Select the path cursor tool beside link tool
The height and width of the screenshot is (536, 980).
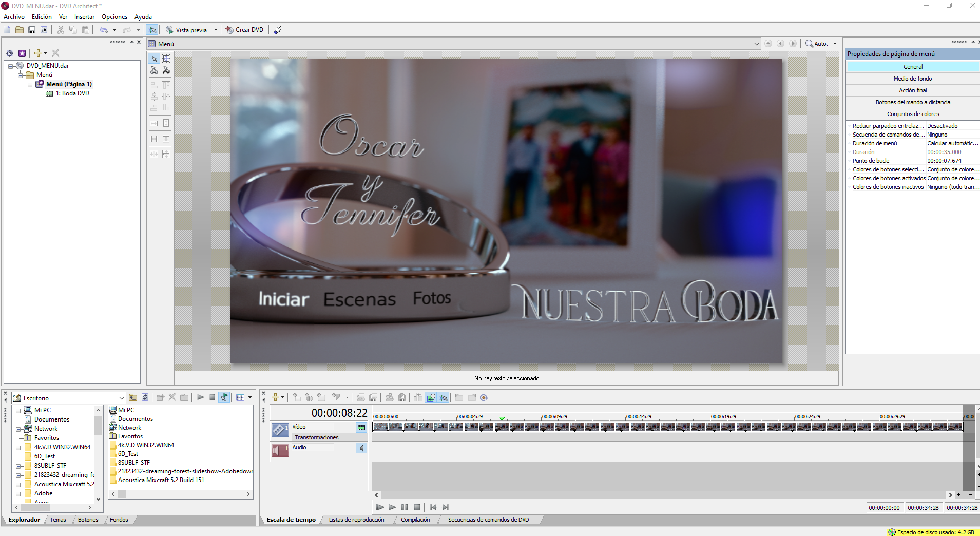(x=166, y=70)
